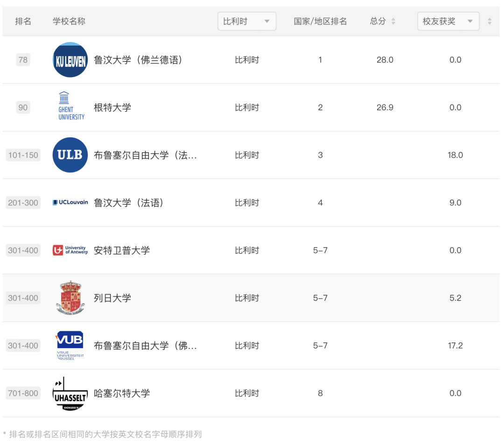Select rank badge 301-400 in VUB row
The image size is (504, 441).
click(x=23, y=346)
